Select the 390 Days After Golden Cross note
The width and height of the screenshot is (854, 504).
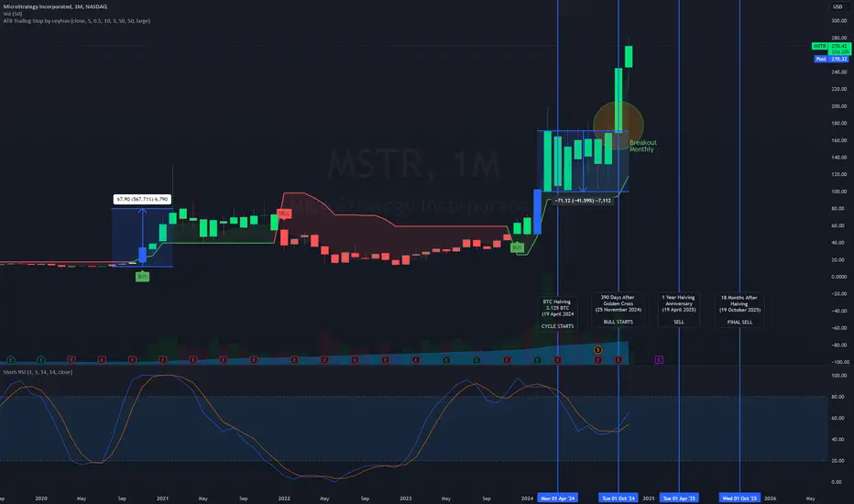(x=619, y=310)
